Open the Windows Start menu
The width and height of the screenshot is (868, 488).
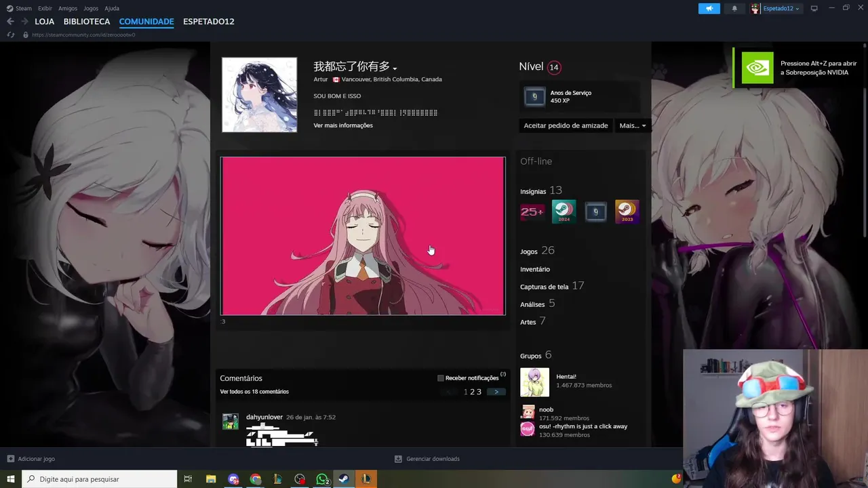coord(11,479)
